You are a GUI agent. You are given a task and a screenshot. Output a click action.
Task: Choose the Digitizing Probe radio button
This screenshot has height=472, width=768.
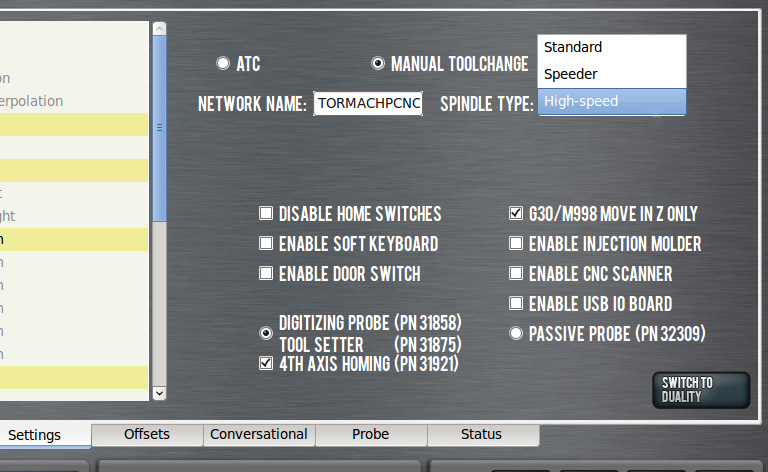pos(266,332)
